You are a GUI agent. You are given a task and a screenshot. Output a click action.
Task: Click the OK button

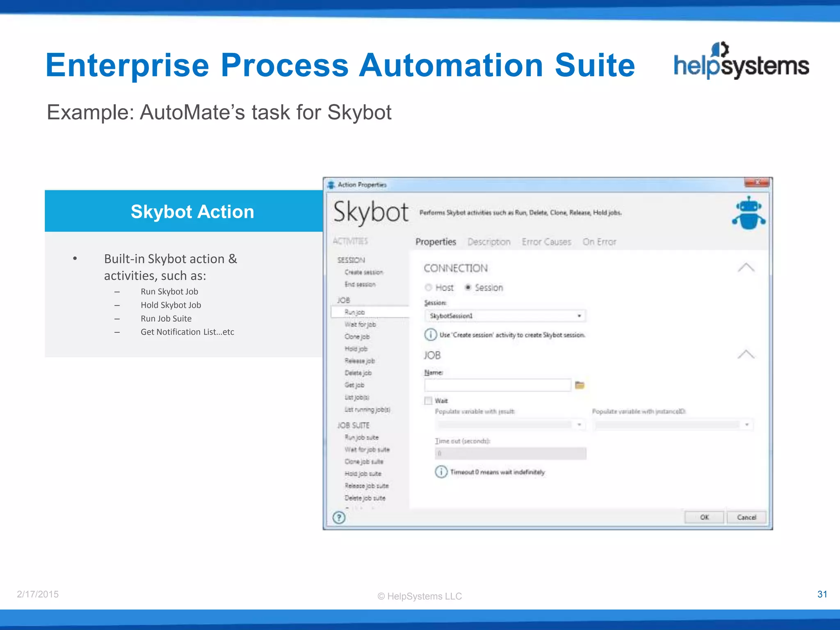[x=704, y=517]
